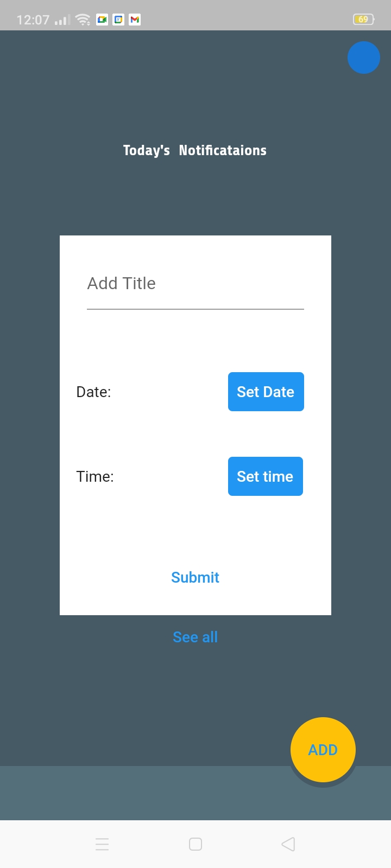Tap the recent apps navigation icon
The width and height of the screenshot is (391, 868).
tap(102, 844)
